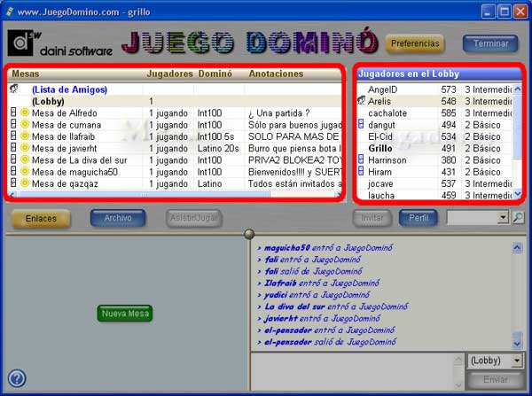Click the round splitter handle above chat
The height and width of the screenshot is (396, 532).
(x=248, y=235)
